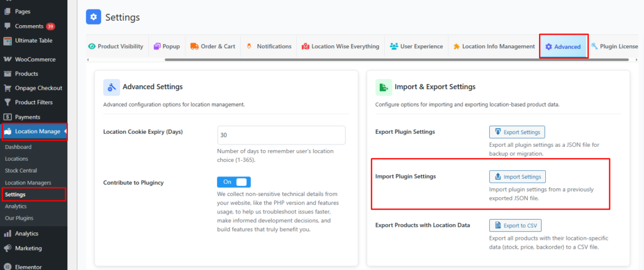
Task: Toggle the Contribute to Plugincy switch
Action: pyautogui.click(x=233, y=182)
